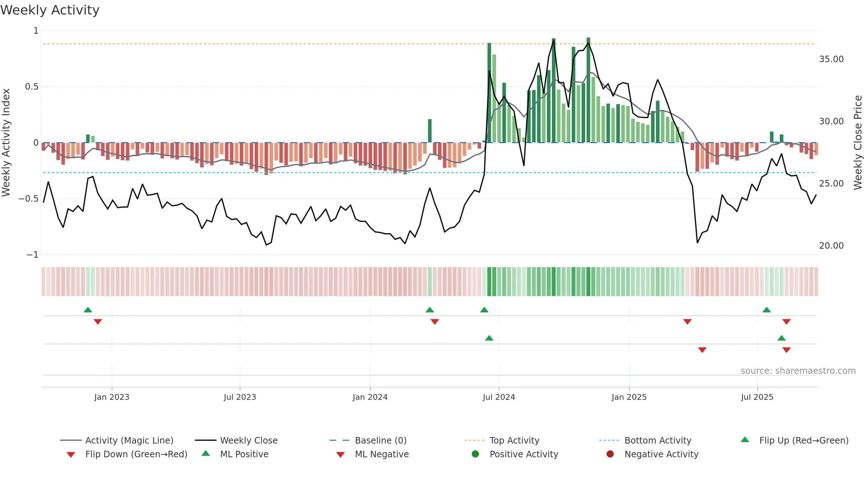Click the 35.00 price axis label
Screen dimensions: 868x488
(x=831, y=59)
